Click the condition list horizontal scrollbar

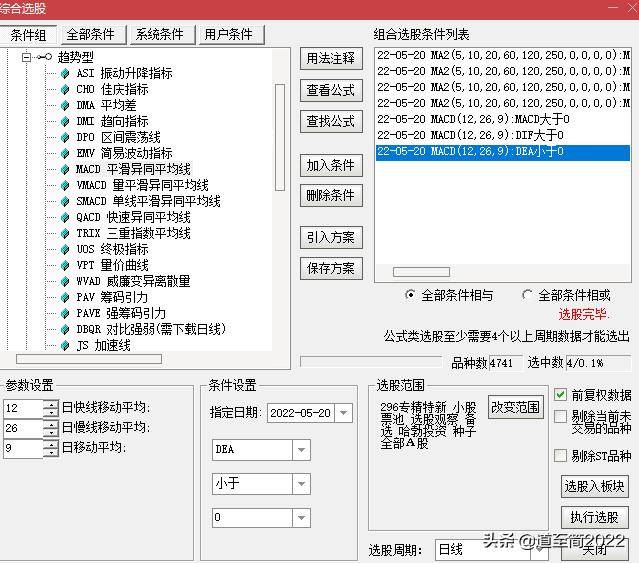[421, 272]
